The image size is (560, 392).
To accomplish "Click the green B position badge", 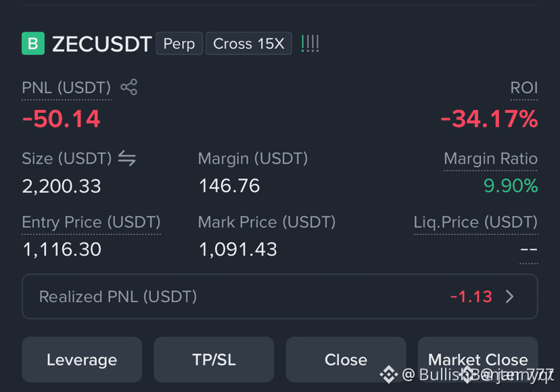I will click(x=33, y=43).
